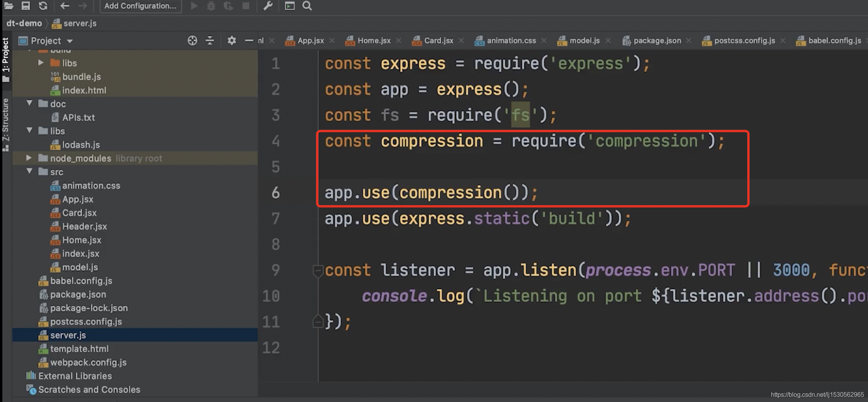Toggle the Z: Structure side tool window
Viewport: 868px width, 402px height.
tap(5, 125)
